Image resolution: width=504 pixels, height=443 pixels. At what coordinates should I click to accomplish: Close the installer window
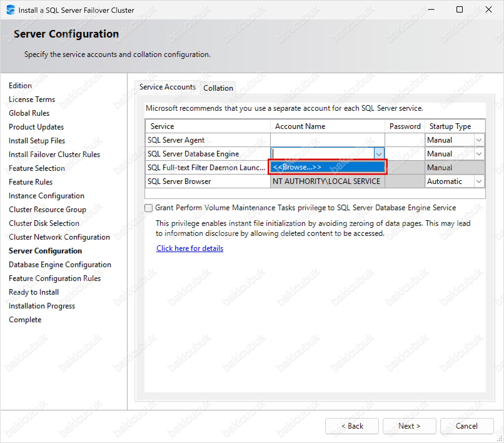click(x=488, y=10)
